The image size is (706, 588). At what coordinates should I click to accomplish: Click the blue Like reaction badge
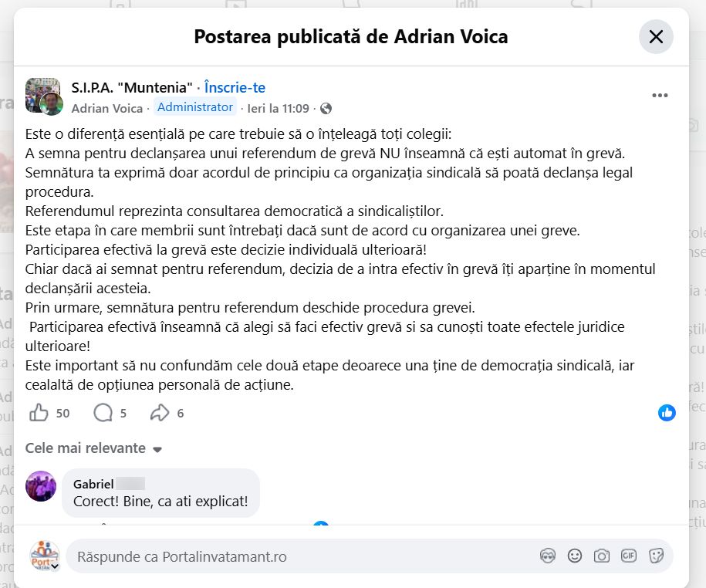667,413
